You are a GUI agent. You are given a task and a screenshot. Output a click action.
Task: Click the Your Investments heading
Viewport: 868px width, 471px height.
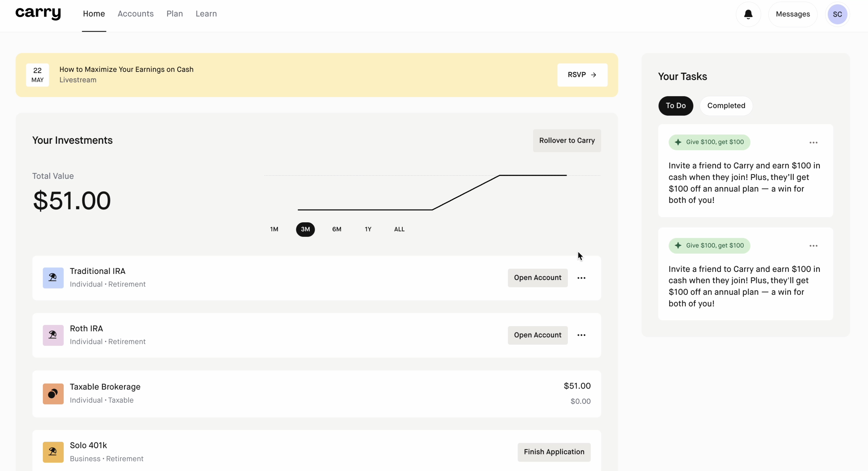tap(72, 140)
